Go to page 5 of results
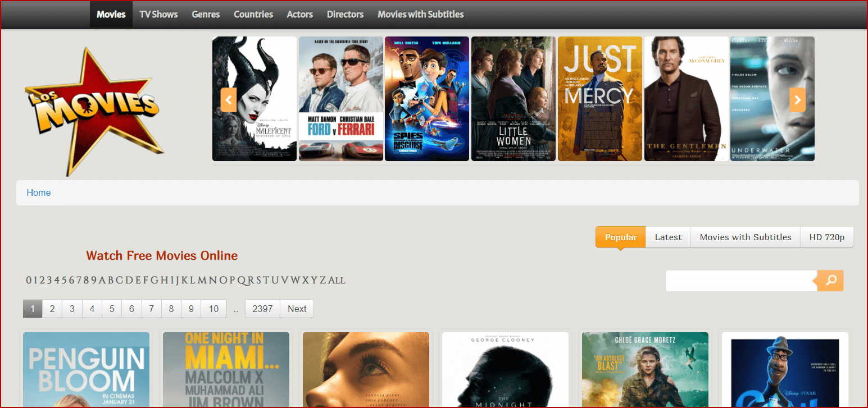Viewport: 868px width, 408px height. [112, 309]
